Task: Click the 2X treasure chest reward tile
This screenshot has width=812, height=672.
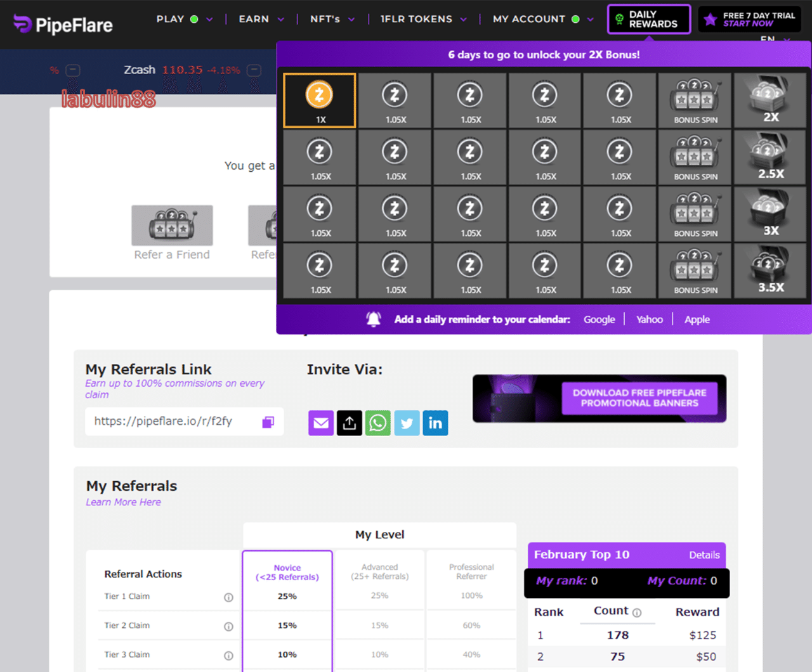Action: 770,100
